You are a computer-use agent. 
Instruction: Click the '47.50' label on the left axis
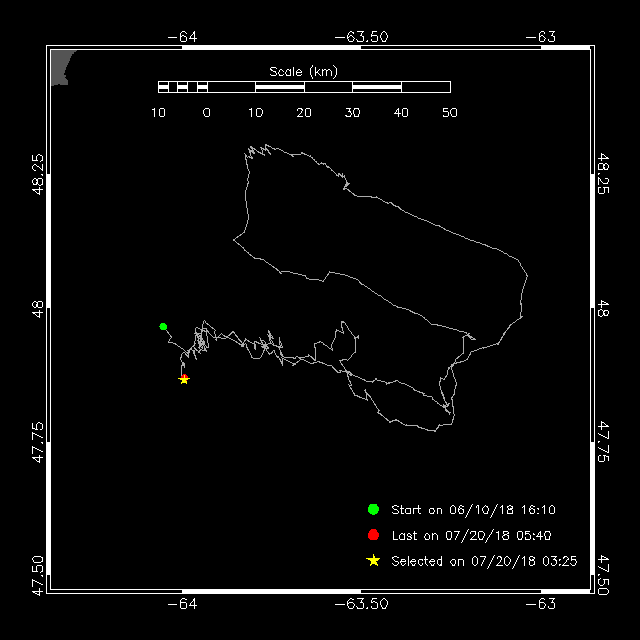coord(37,576)
